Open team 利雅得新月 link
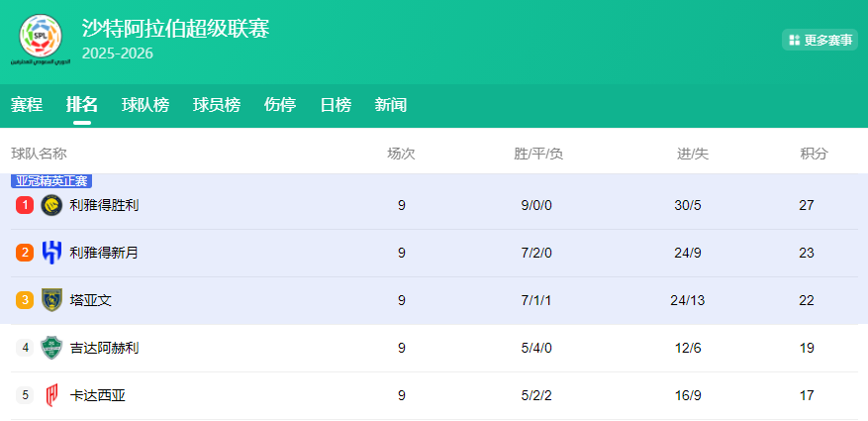Image resolution: width=868 pixels, height=421 pixels. pyautogui.click(x=104, y=253)
